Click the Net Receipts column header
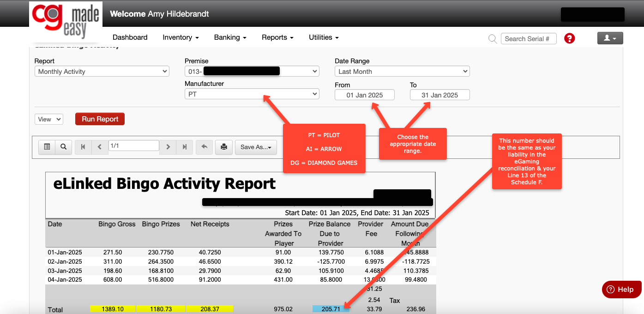The height and width of the screenshot is (314, 644). 210,224
